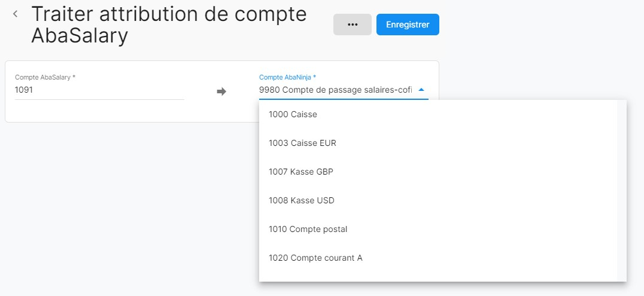Click the Compte AbaNinja field label
Image resolution: width=644 pixels, height=296 pixels.
287,77
